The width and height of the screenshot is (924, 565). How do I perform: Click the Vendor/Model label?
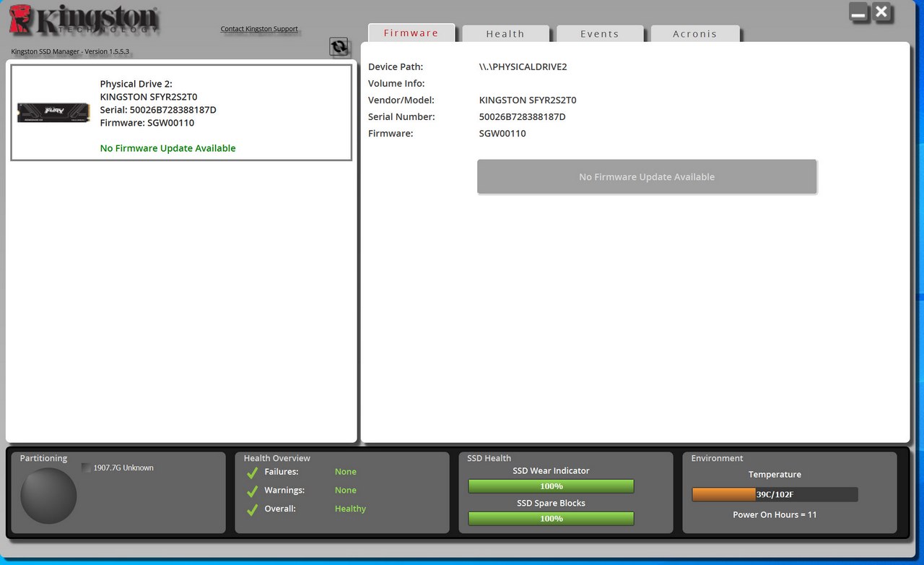point(401,100)
